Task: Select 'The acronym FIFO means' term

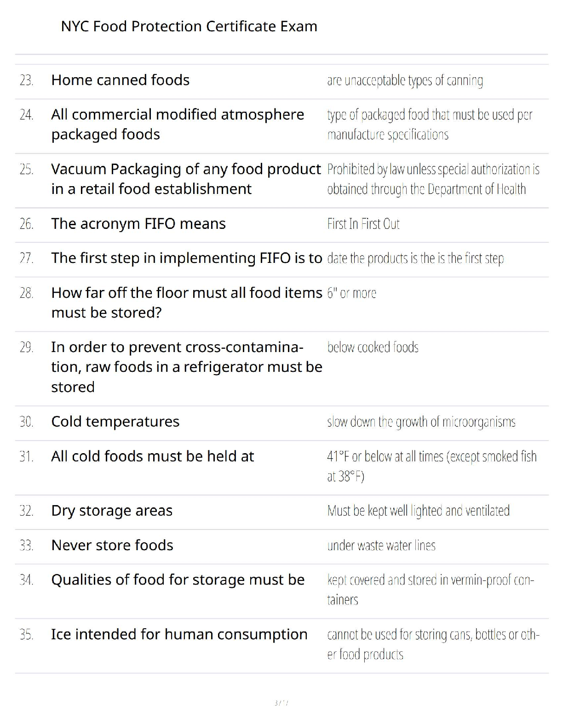Action: [138, 224]
